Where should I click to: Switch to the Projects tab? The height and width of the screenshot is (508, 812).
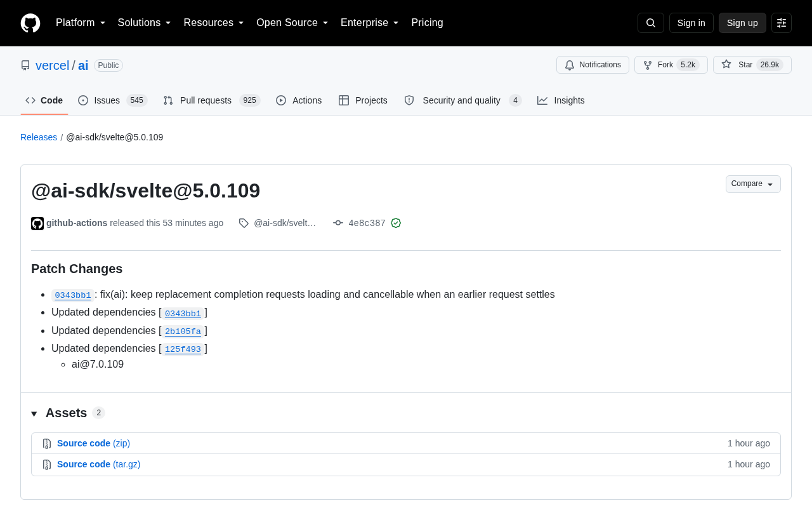click(x=363, y=100)
